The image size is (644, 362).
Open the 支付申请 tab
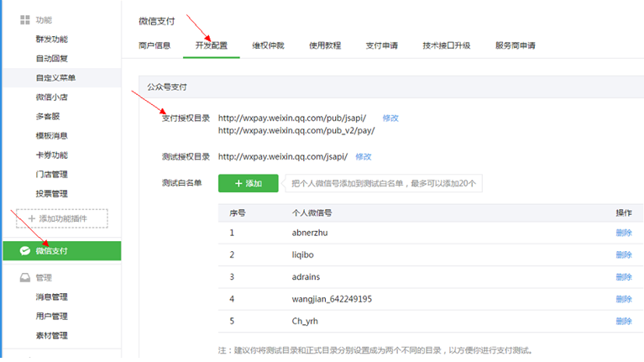point(381,45)
